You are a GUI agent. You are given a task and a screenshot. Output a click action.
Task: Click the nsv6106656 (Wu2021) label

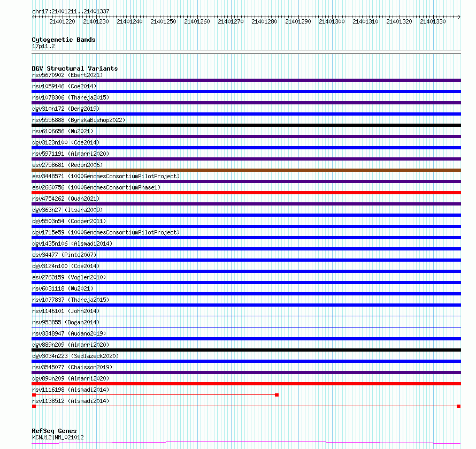[x=63, y=131]
